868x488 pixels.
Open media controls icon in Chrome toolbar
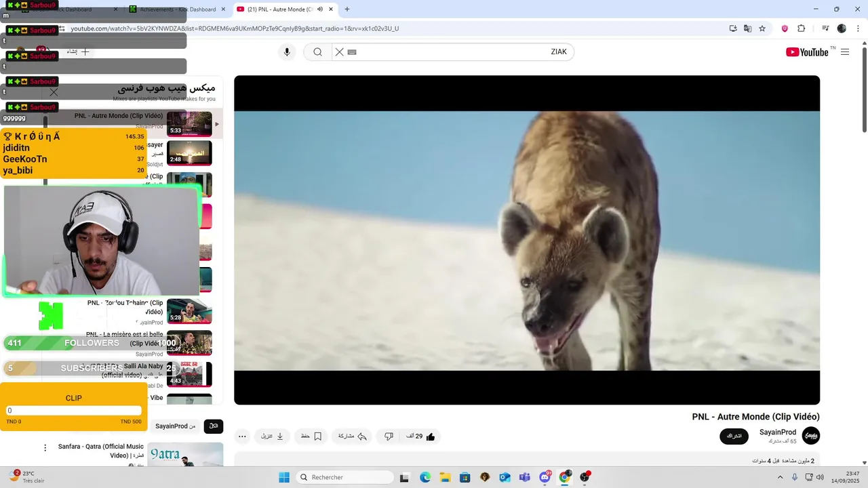coord(825,28)
